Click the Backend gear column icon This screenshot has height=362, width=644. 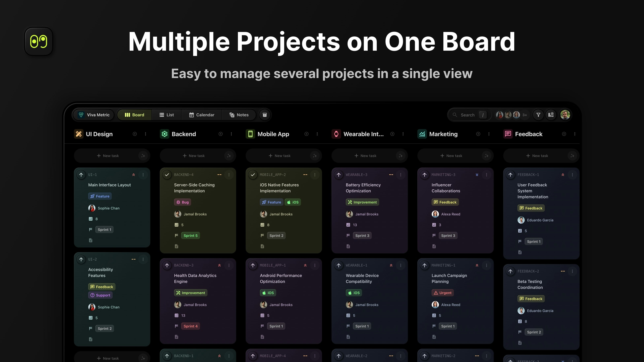point(164,134)
